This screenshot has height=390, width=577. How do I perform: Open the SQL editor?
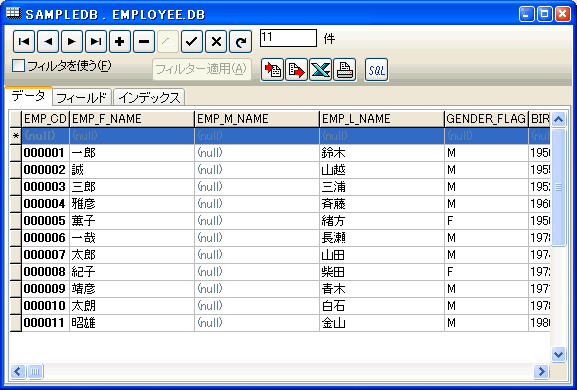[x=376, y=70]
